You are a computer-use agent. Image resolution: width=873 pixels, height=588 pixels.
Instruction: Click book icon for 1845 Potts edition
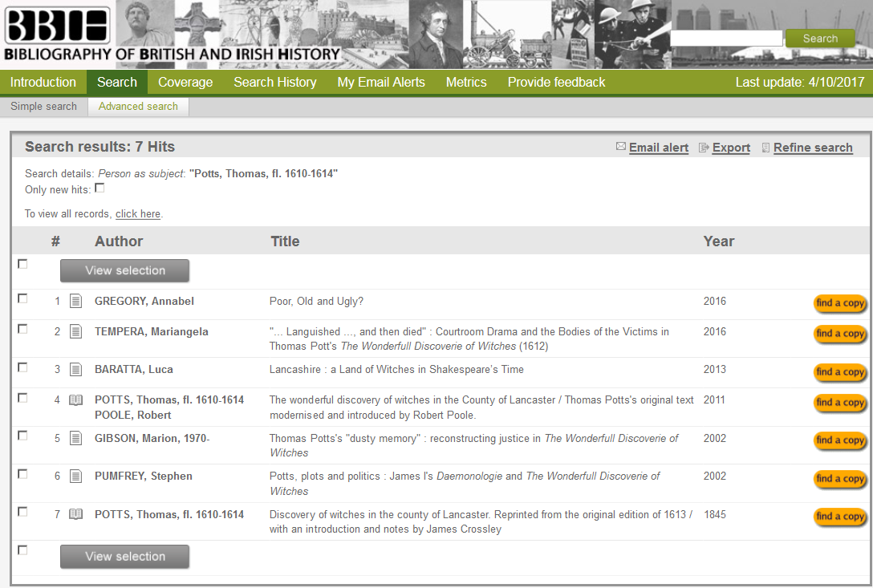[x=75, y=514]
